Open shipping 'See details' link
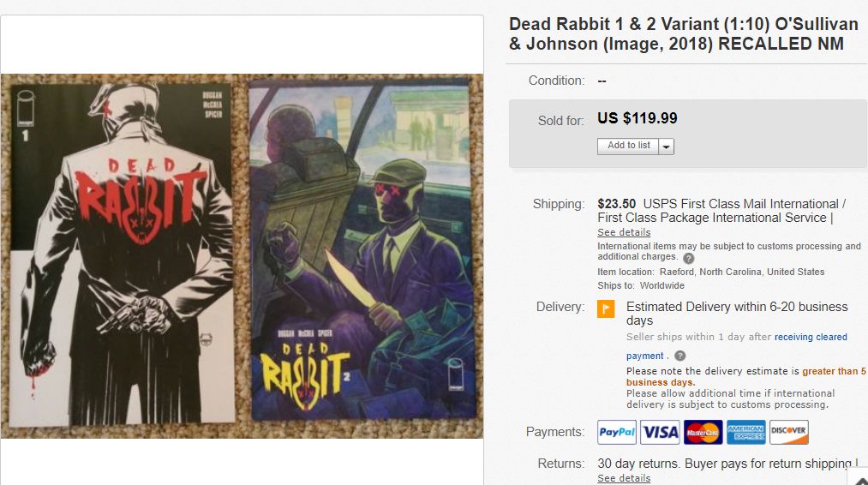 (624, 232)
